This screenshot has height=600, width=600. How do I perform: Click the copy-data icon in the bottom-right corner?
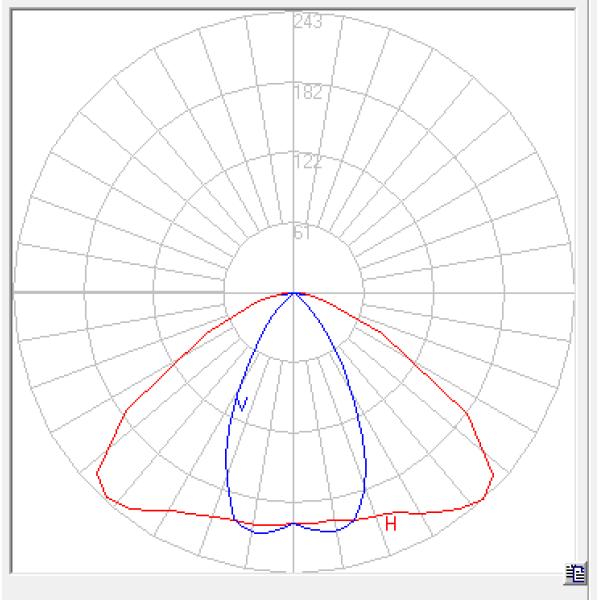576,573
